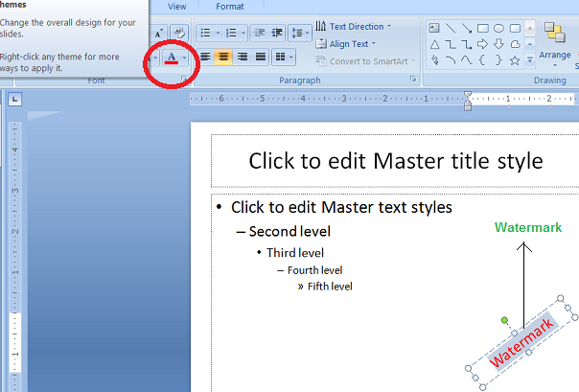Select the Right Arrow shape
The image size is (579, 392).
tap(482, 44)
